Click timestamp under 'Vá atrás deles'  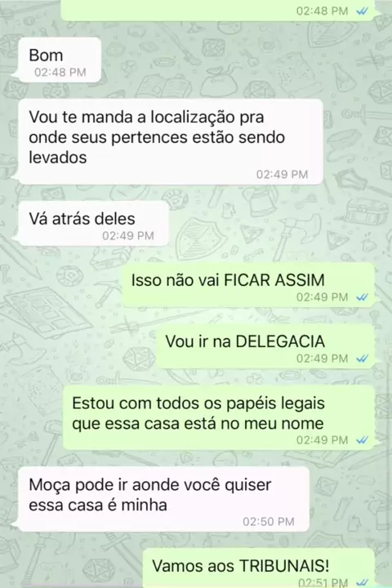point(128,236)
